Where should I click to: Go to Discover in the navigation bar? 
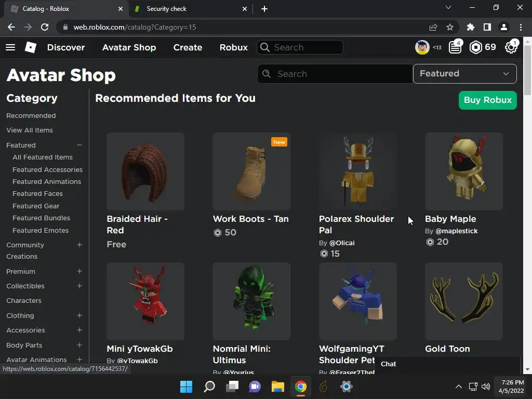click(x=66, y=47)
